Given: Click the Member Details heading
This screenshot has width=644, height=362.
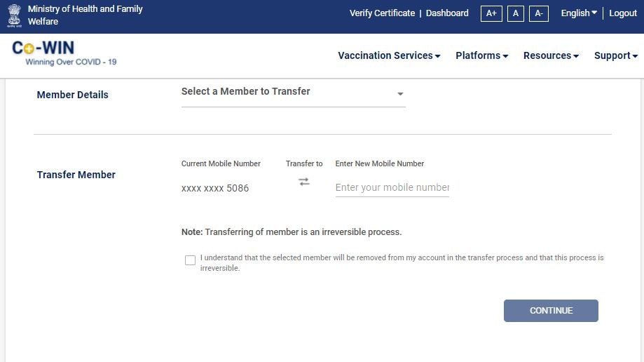Looking at the screenshot, I should click(x=73, y=95).
